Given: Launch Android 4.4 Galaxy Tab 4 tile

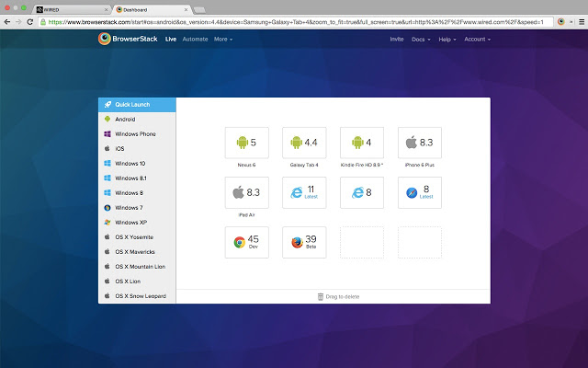Looking at the screenshot, I should coord(304,143).
